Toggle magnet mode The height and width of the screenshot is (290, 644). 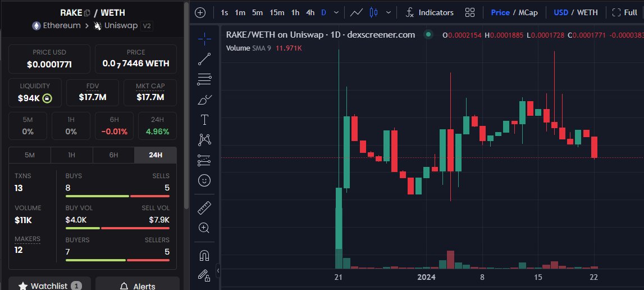(x=204, y=256)
